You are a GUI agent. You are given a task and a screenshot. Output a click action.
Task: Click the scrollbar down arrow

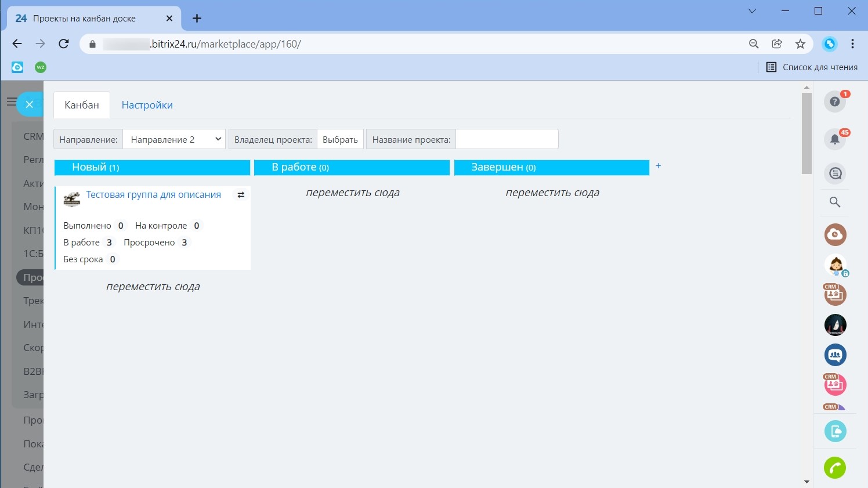[806, 482]
